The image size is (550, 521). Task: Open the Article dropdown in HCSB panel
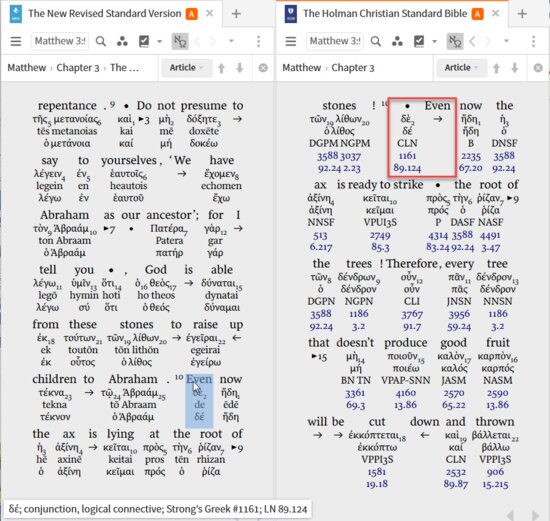coord(462,68)
